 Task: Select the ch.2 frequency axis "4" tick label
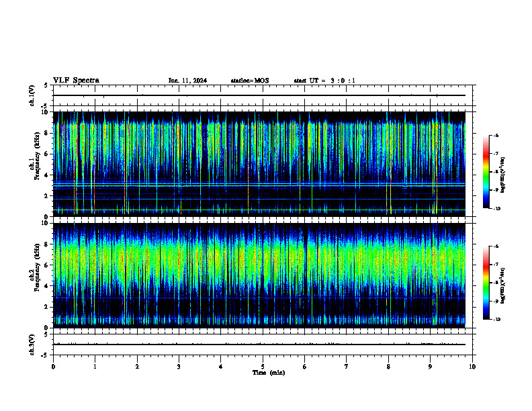click(x=48, y=286)
